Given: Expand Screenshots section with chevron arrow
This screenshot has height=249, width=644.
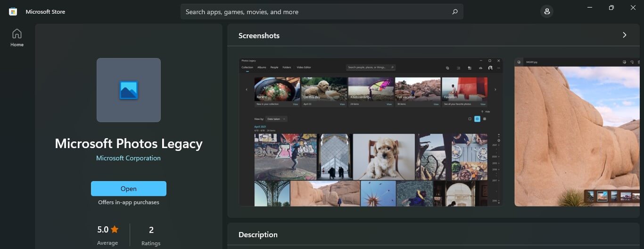Looking at the screenshot, I should click(x=625, y=35).
